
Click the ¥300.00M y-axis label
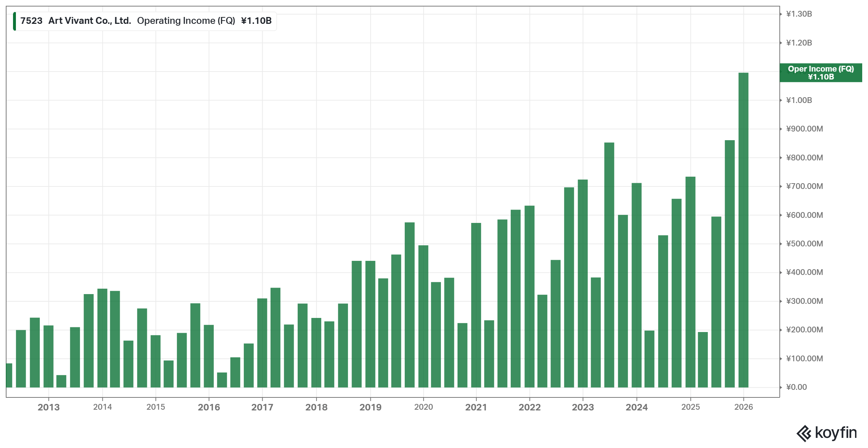click(x=804, y=301)
